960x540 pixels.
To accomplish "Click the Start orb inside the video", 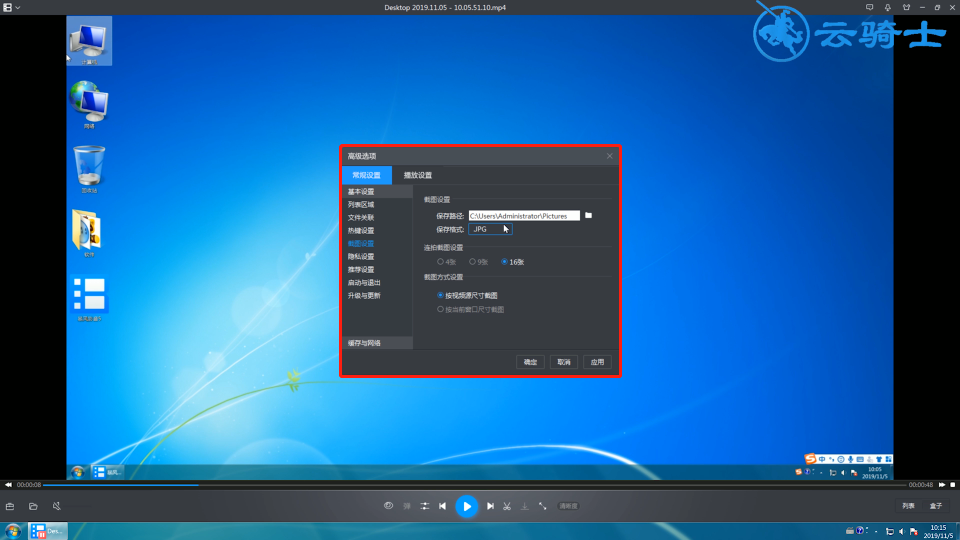I will [x=77, y=472].
